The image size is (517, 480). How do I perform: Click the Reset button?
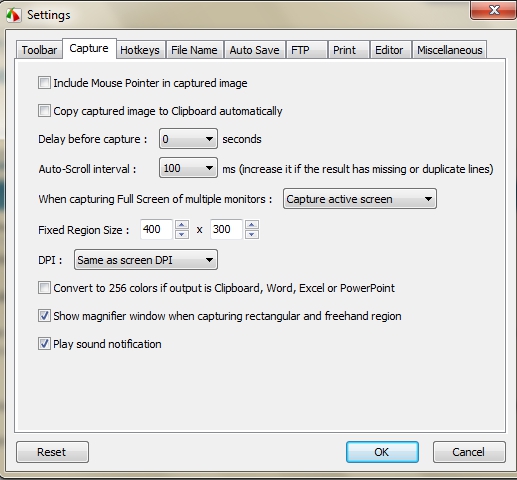pyautogui.click(x=52, y=452)
